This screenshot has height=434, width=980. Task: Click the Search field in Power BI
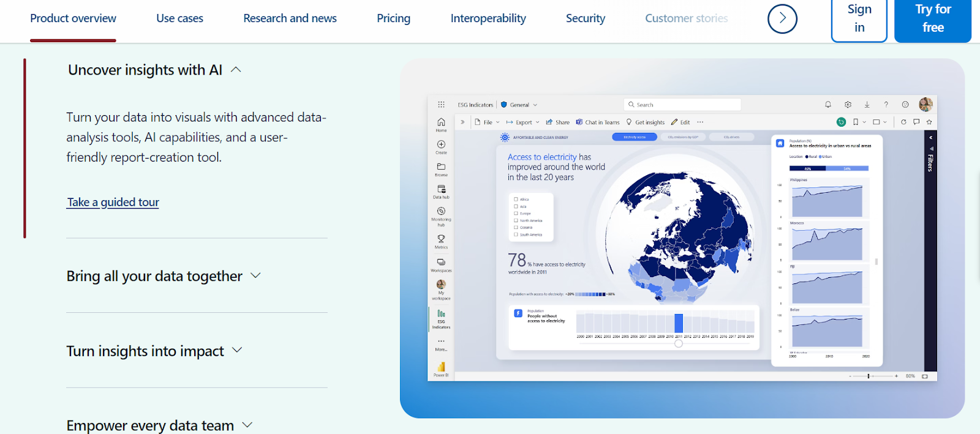[682, 105]
